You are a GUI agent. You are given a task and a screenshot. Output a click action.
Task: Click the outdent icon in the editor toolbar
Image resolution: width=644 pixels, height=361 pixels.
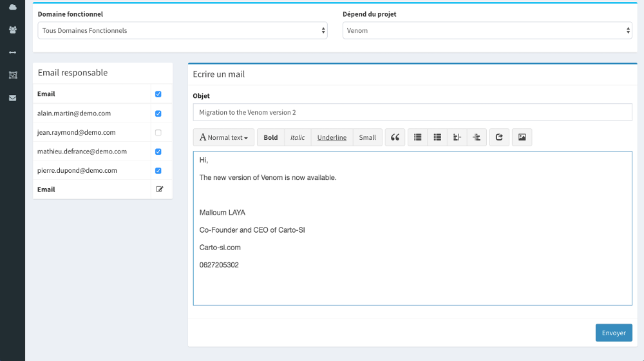tap(457, 137)
